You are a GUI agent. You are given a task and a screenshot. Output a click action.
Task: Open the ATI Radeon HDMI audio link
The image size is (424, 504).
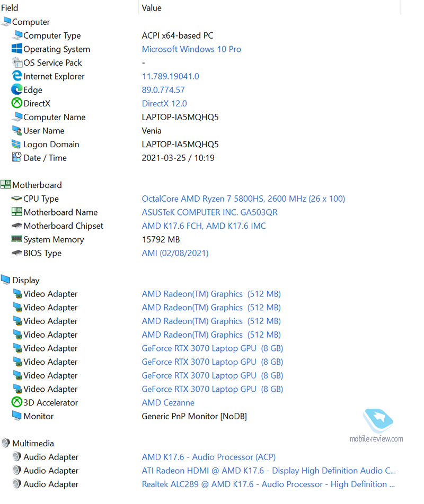pos(269,471)
